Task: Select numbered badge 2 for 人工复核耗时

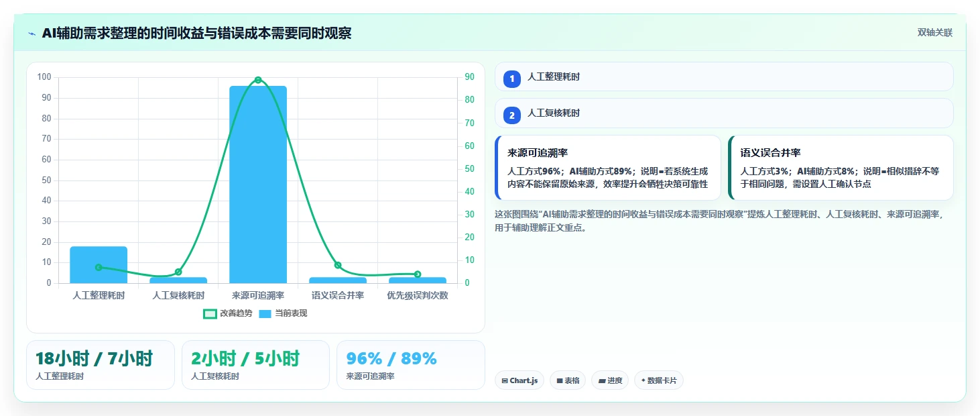Action: click(x=512, y=115)
